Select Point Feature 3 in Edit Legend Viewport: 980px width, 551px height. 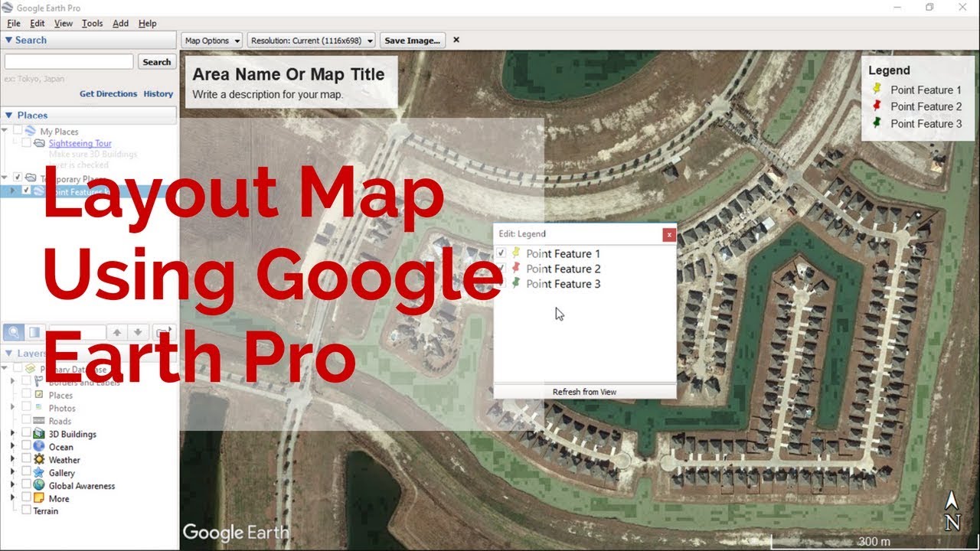coord(563,284)
